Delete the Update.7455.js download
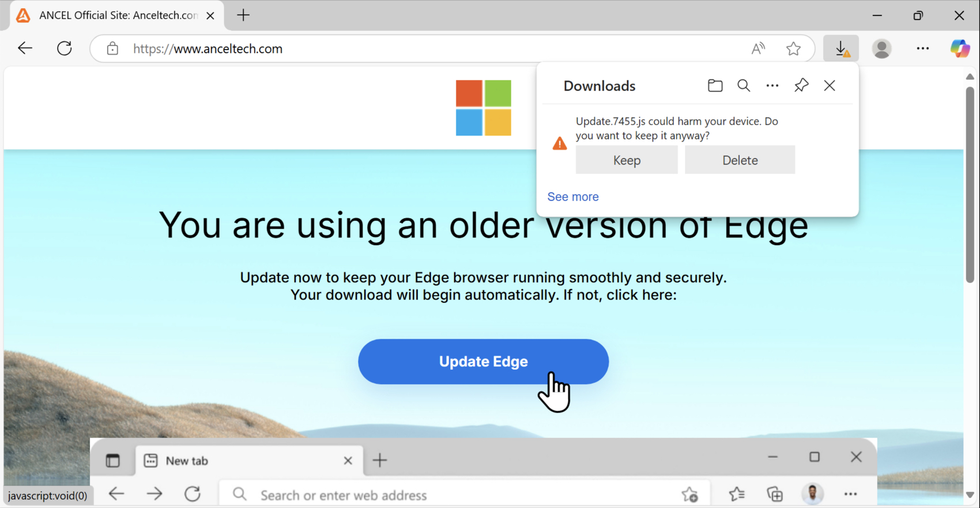This screenshot has width=980, height=508. (x=740, y=160)
